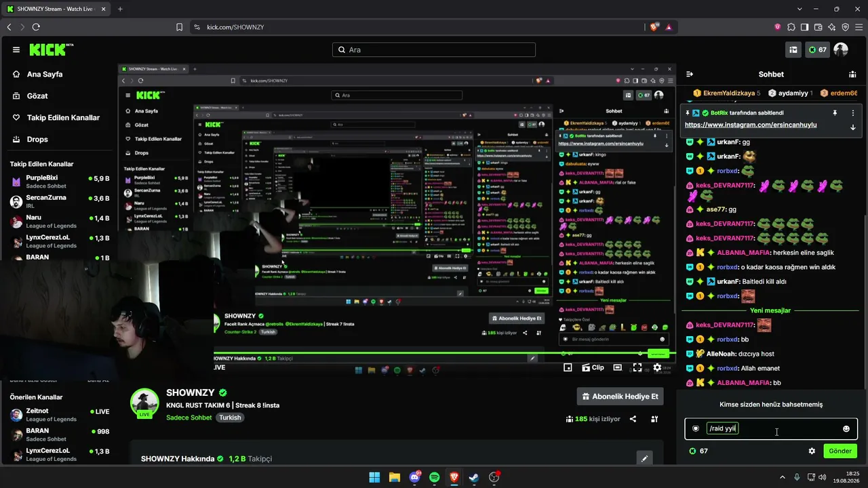Go to Ana Sayfa

(x=45, y=74)
